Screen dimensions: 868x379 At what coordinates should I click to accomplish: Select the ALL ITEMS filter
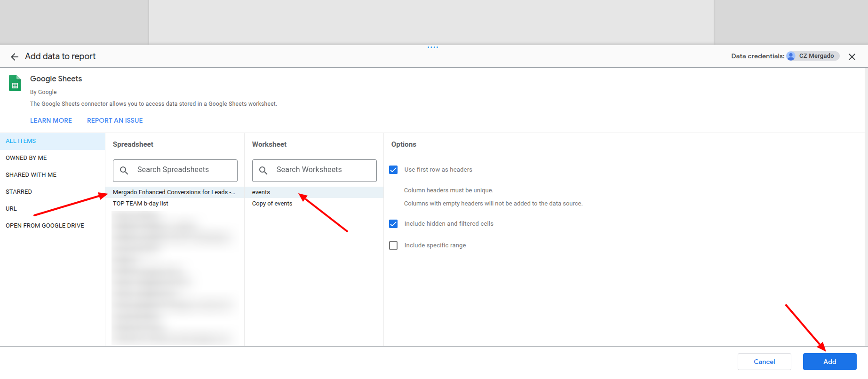click(52, 141)
